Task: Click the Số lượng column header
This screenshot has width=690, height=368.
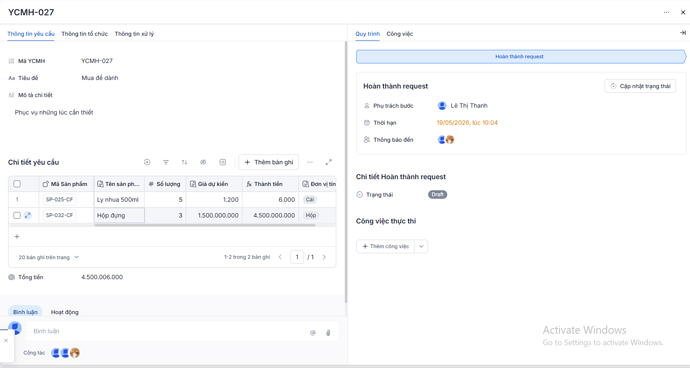Action: tap(165, 184)
